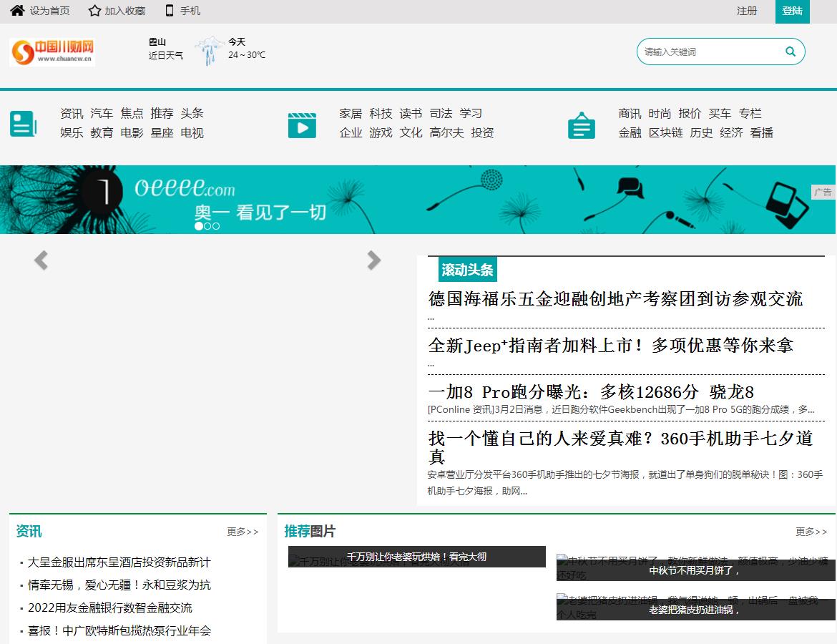Open the 投资 navigation item
Image resolution: width=837 pixels, height=644 pixels.
483,132
